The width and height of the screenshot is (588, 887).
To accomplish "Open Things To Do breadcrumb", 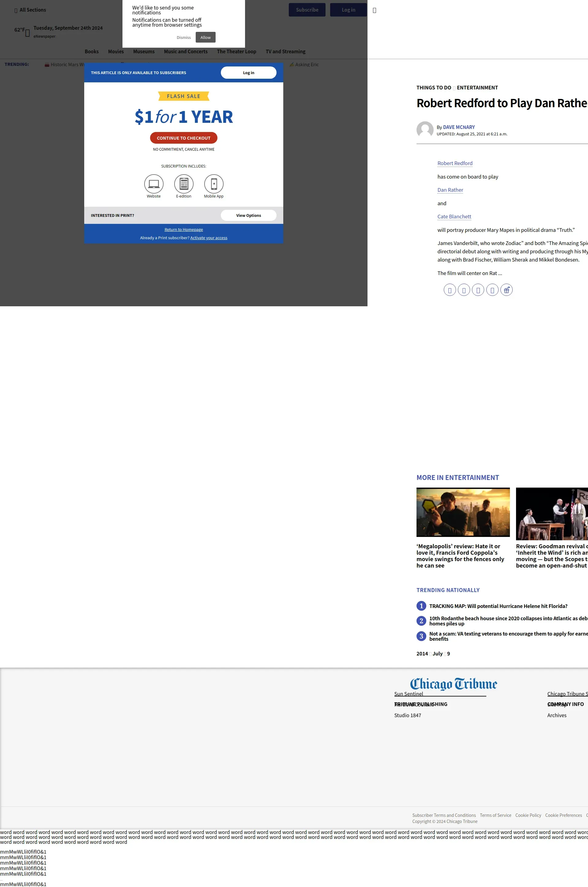I will pos(434,88).
